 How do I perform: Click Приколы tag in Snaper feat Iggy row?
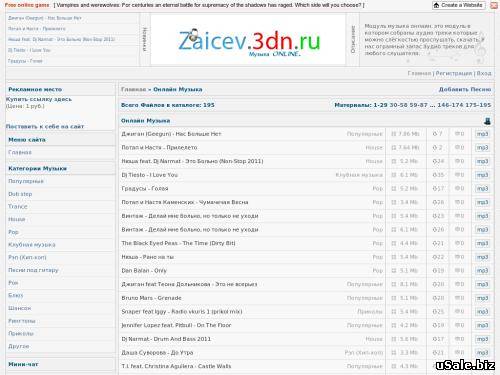point(370,312)
